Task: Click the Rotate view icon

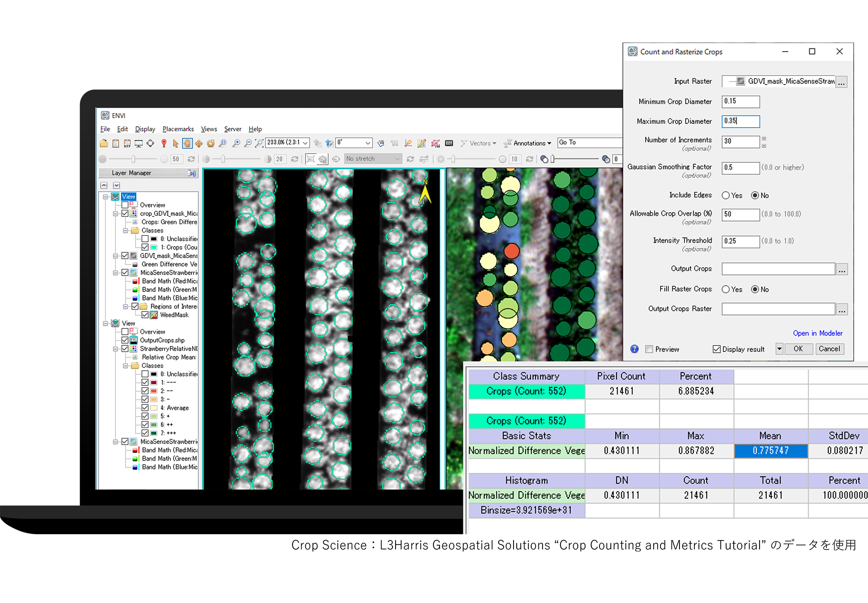Action: pyautogui.click(x=211, y=143)
